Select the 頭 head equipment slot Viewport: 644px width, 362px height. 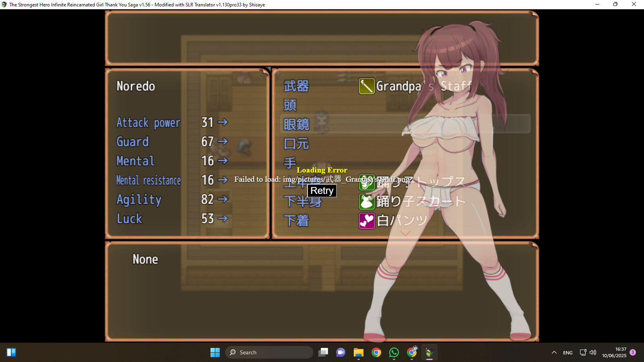(290, 105)
